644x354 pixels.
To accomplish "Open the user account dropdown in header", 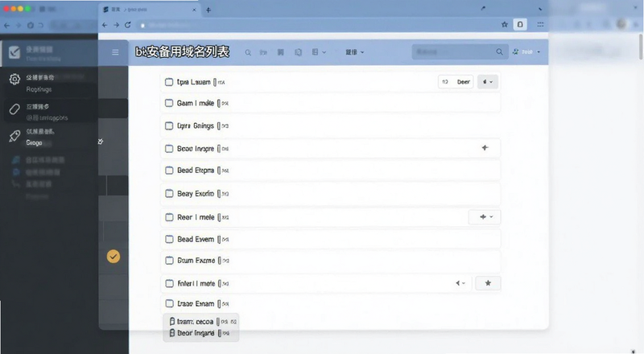I will click(526, 51).
